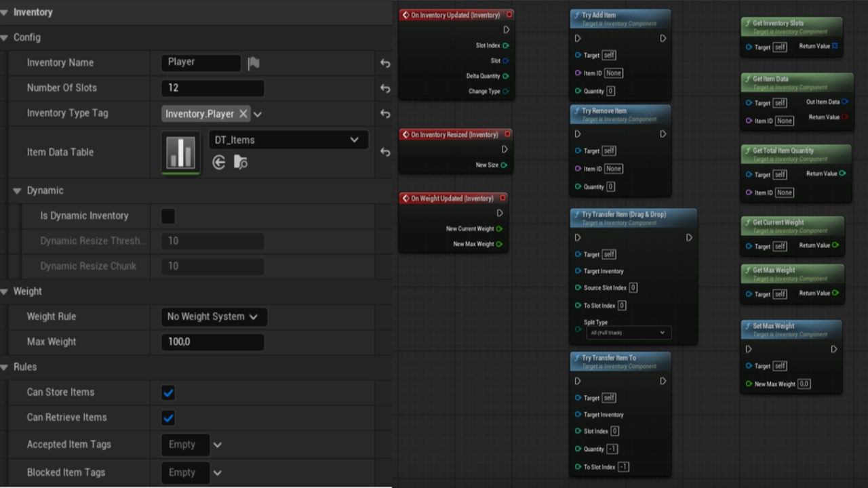Collapse the Dynamic section
Viewport: 868px width, 488px height.
(18, 191)
